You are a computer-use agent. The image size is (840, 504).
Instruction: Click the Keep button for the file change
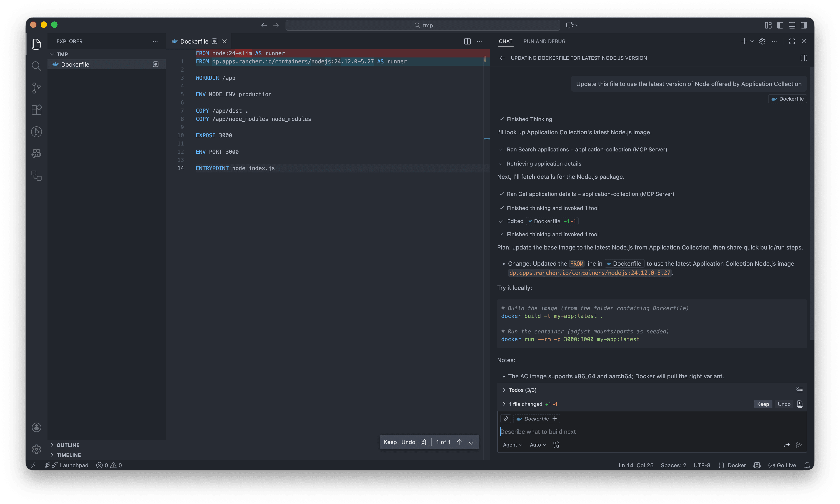click(x=763, y=404)
